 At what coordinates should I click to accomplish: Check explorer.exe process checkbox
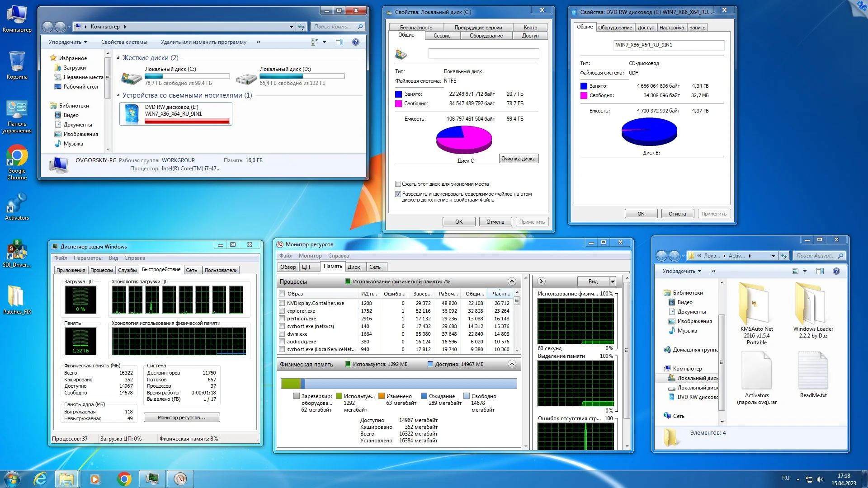click(x=282, y=311)
